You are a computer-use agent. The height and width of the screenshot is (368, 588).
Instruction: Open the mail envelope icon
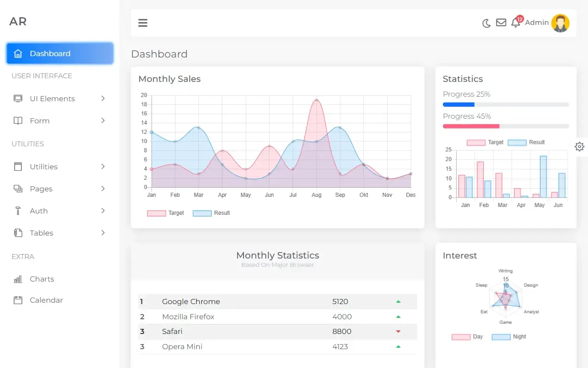point(501,23)
